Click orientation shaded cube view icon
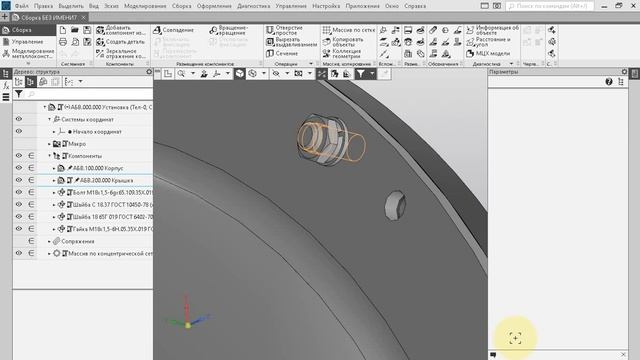 240,73
